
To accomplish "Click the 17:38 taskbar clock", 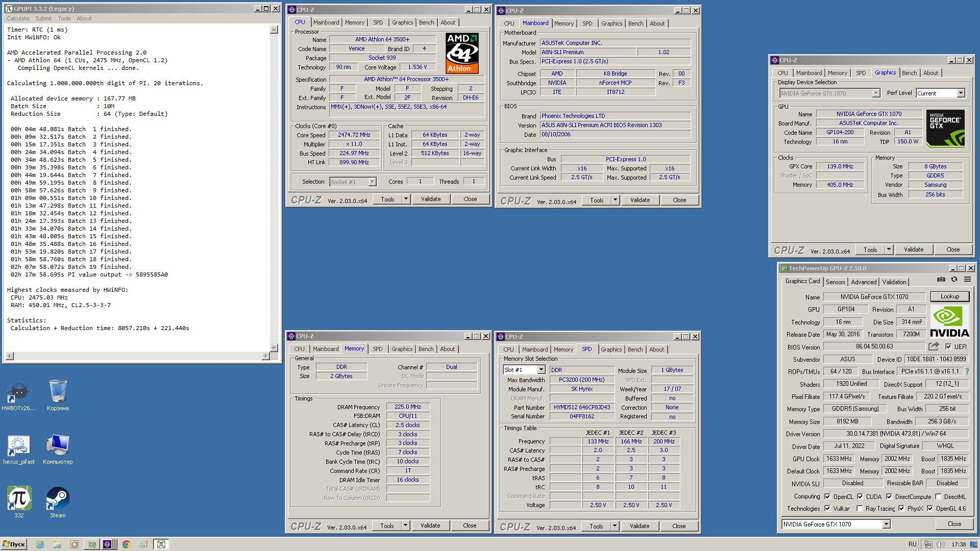I will point(959,544).
